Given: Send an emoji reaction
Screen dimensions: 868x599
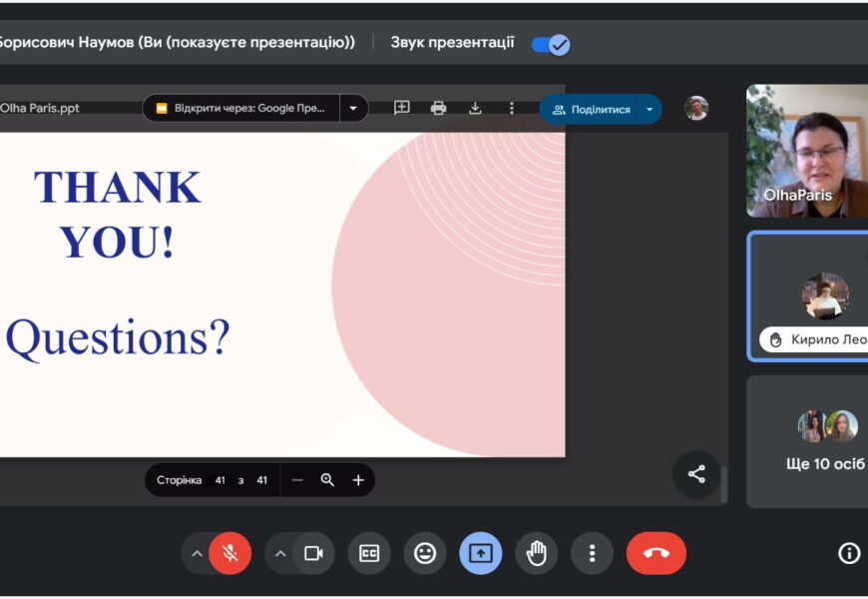Looking at the screenshot, I should pyautogui.click(x=425, y=553).
